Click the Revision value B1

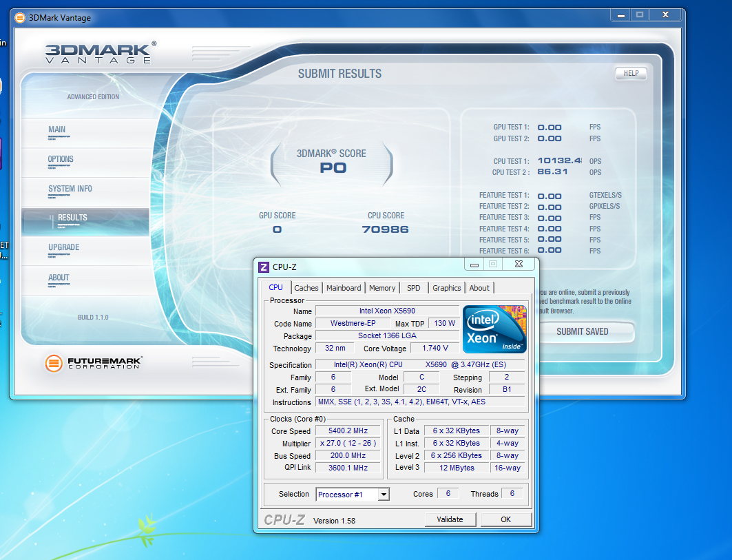click(x=507, y=390)
